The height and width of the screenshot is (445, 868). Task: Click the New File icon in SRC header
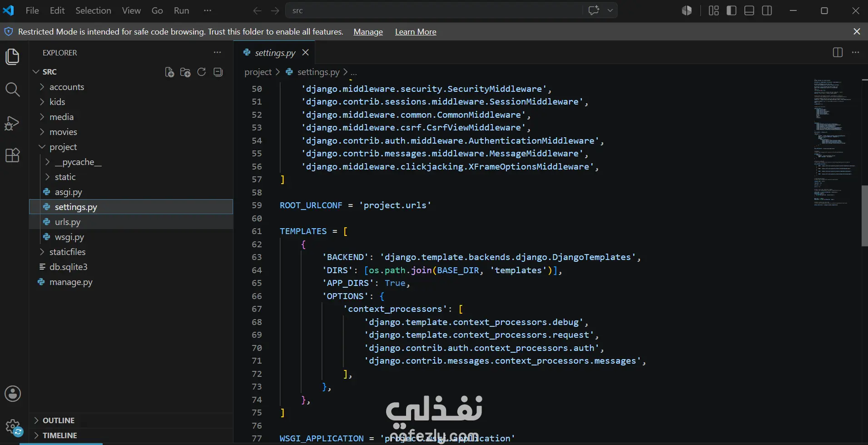169,72
